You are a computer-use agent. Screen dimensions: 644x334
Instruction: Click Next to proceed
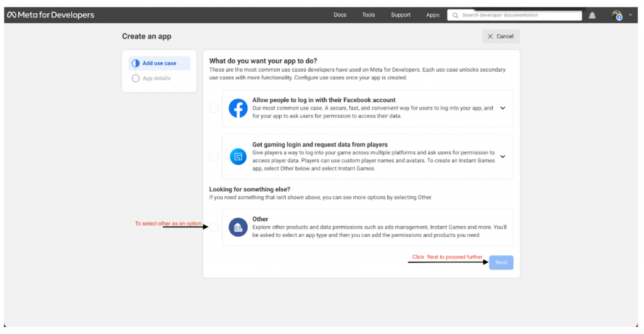click(501, 262)
